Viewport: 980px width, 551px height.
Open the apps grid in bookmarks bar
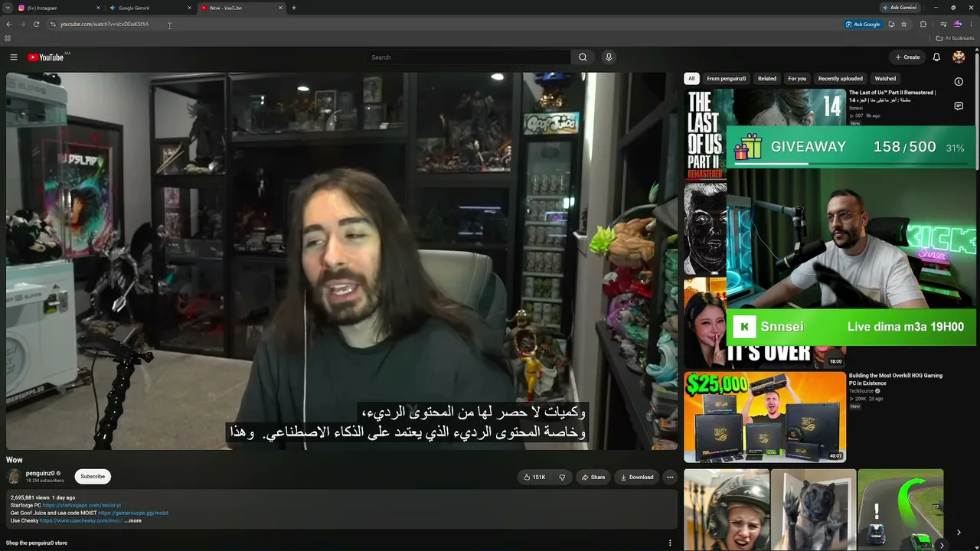click(x=8, y=38)
